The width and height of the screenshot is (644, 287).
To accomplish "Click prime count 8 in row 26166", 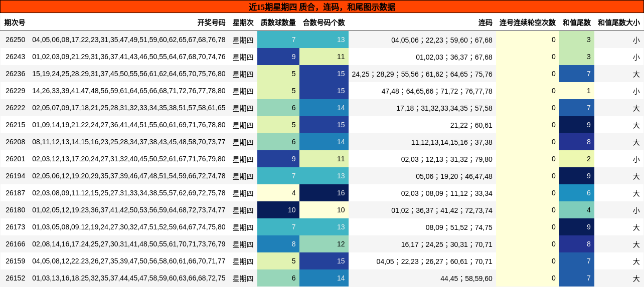I will coord(278,244).
